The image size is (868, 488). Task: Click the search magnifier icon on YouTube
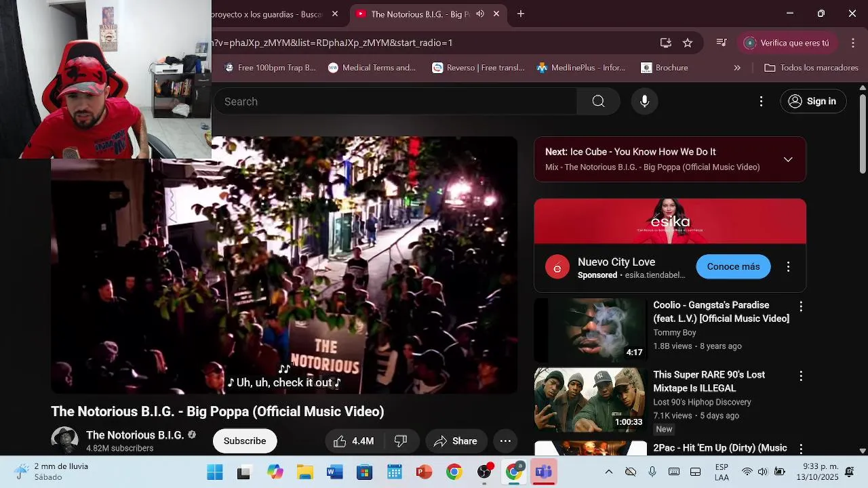tap(598, 101)
